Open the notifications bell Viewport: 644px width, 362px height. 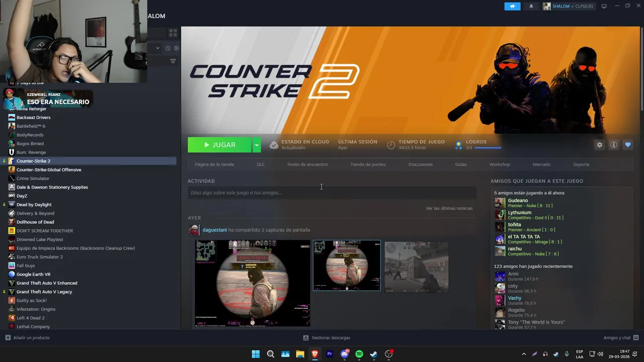[x=531, y=6]
